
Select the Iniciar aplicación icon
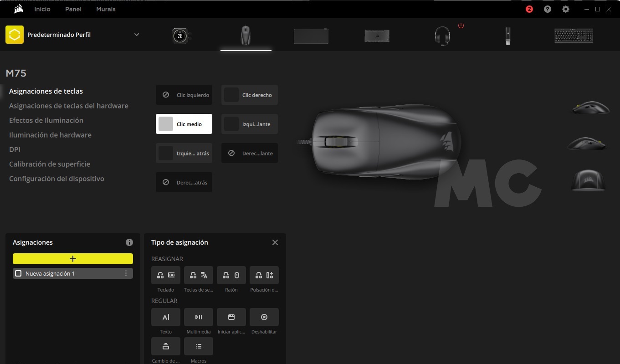[231, 317]
